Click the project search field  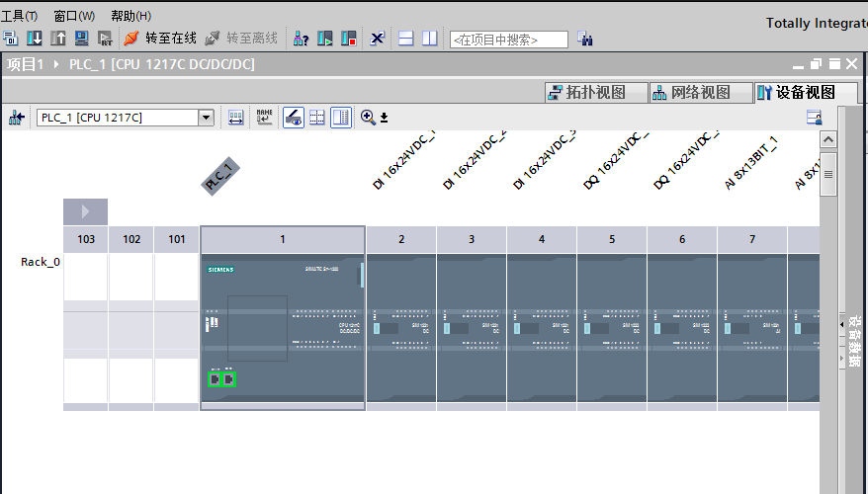[x=509, y=40]
